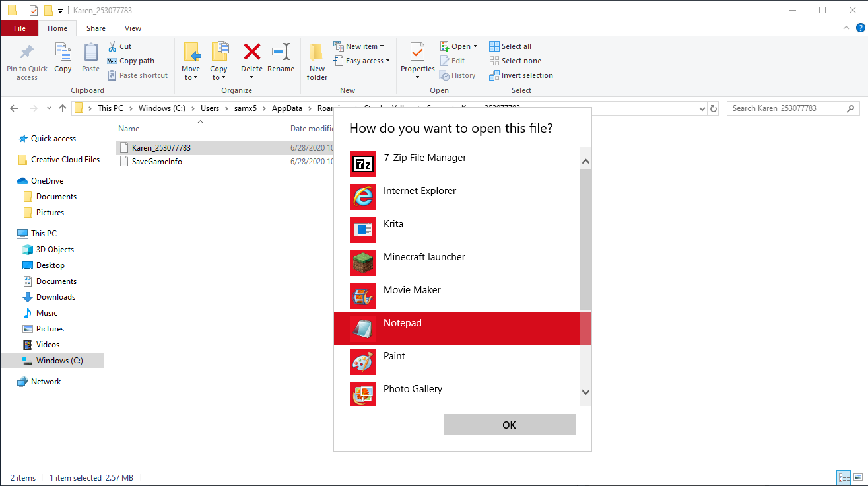The image size is (868, 486).
Task: Switch to the Share ribbon tab
Action: click(x=96, y=28)
